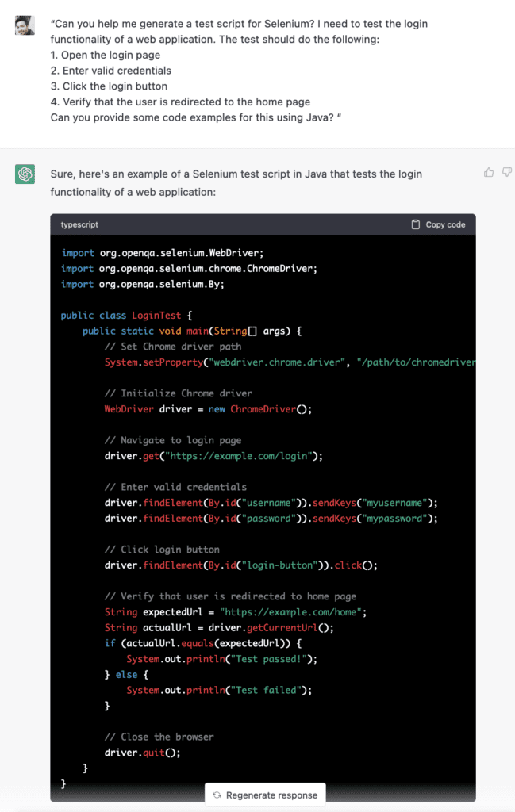Click the line '4. Verify that the user is redirected'

(180, 101)
